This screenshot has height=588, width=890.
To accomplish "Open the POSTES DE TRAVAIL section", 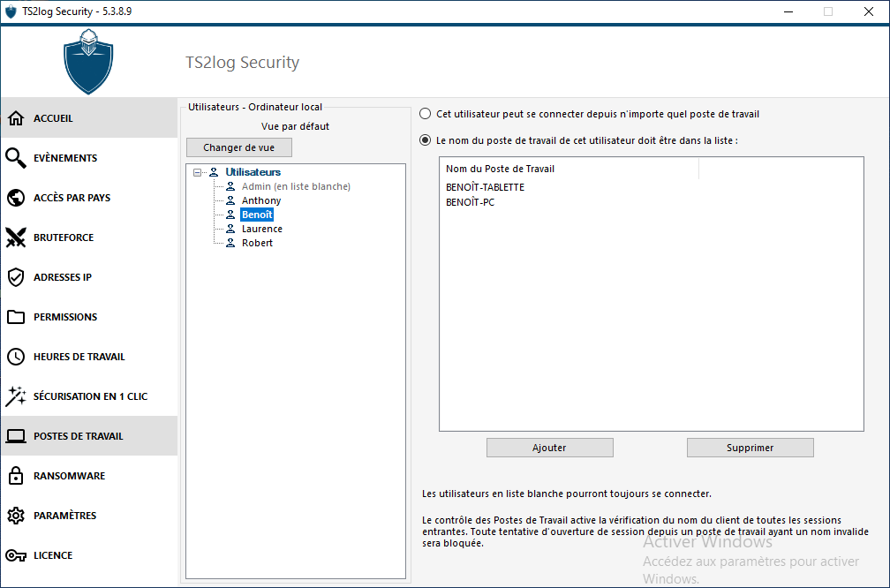I will pos(89,436).
